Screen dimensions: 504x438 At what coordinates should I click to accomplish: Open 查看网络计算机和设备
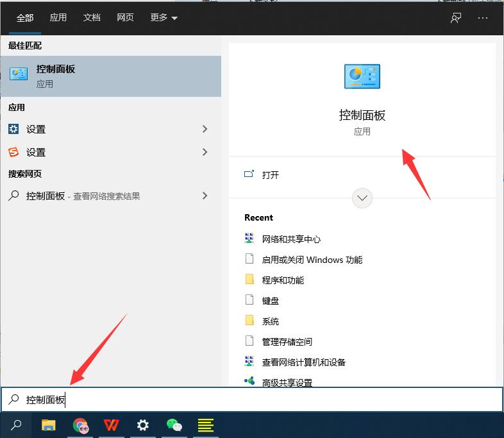tap(304, 362)
